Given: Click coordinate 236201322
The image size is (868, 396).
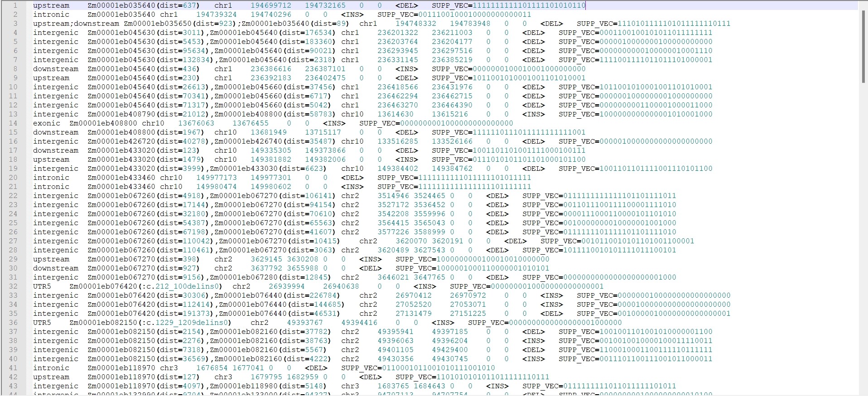Looking at the screenshot, I should [x=398, y=33].
